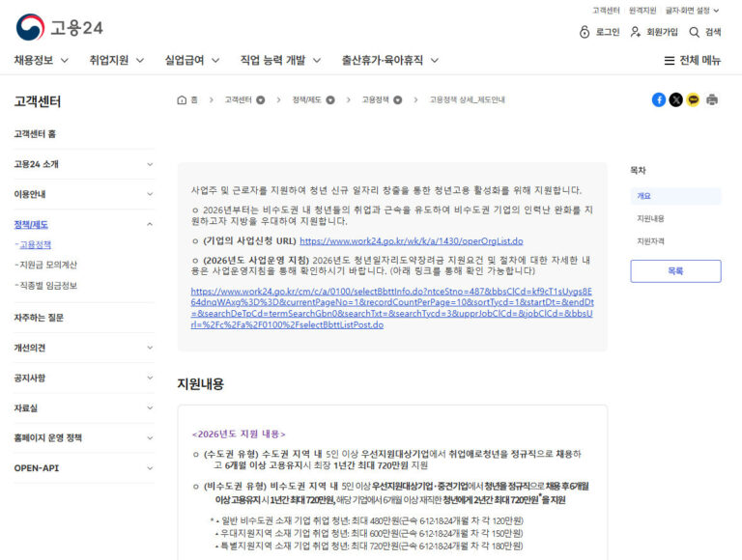Screen dimensions: 742x560
Task: Open the 취업지원 menu
Action: pos(116,60)
